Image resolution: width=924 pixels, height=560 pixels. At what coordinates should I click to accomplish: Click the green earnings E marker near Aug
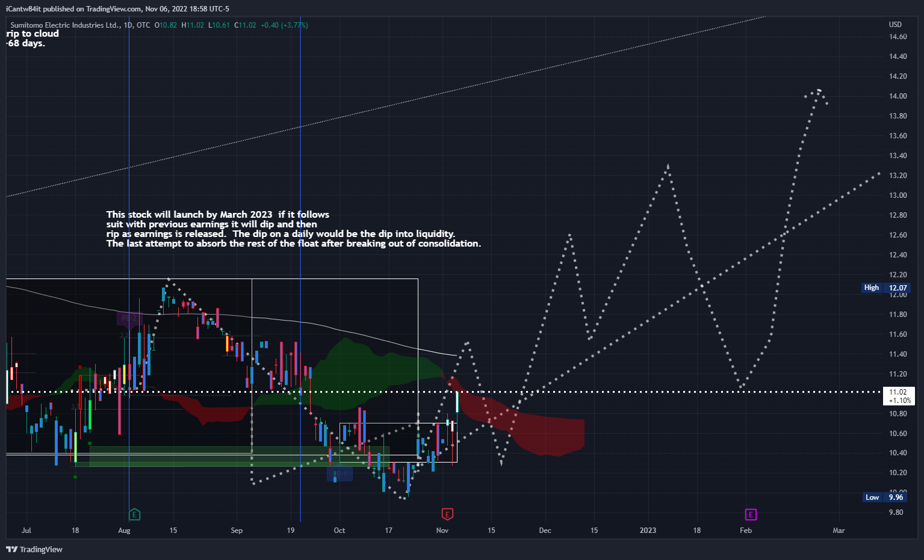(x=135, y=514)
